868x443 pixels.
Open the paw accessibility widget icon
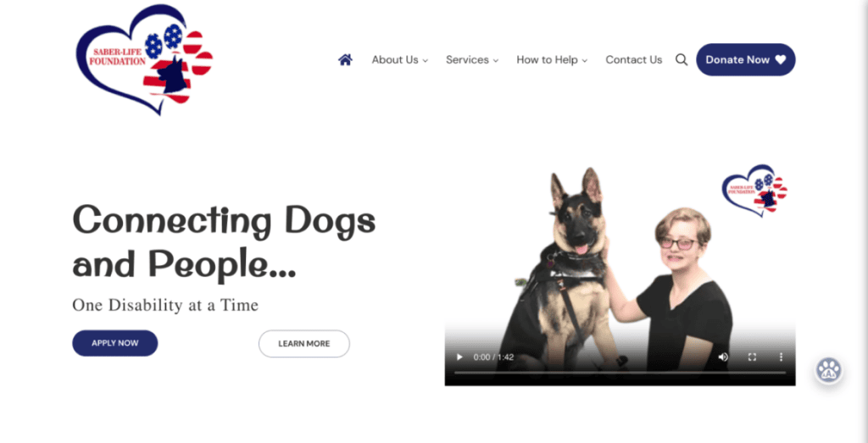pyautogui.click(x=829, y=370)
